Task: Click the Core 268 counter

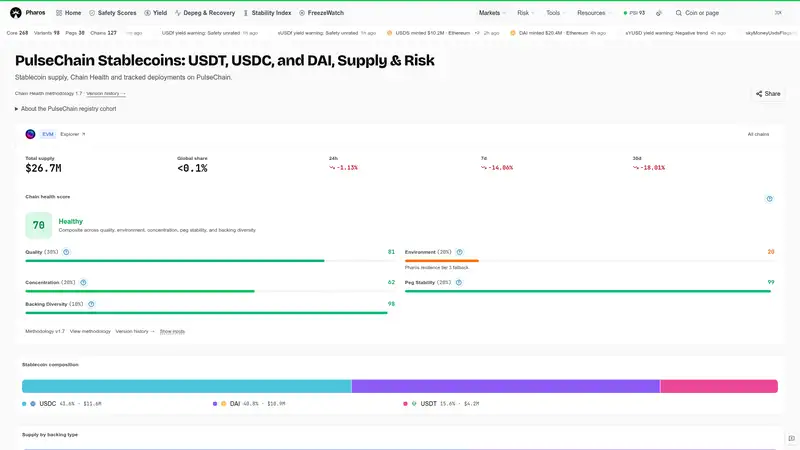Action: (x=17, y=33)
